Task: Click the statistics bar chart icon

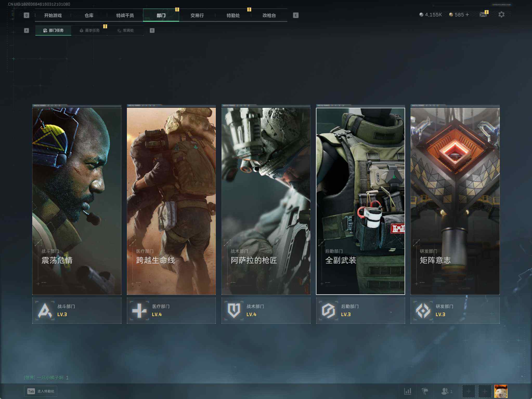Action: (407, 391)
